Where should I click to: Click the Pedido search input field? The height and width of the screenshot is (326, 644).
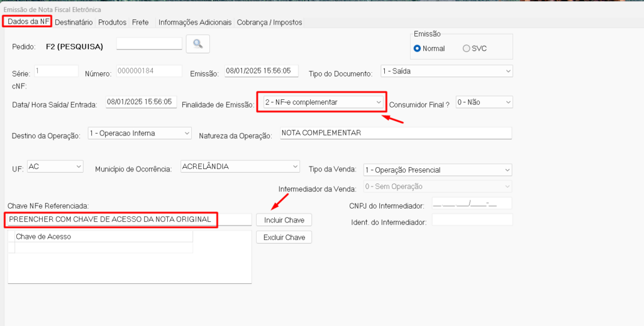coord(149,43)
